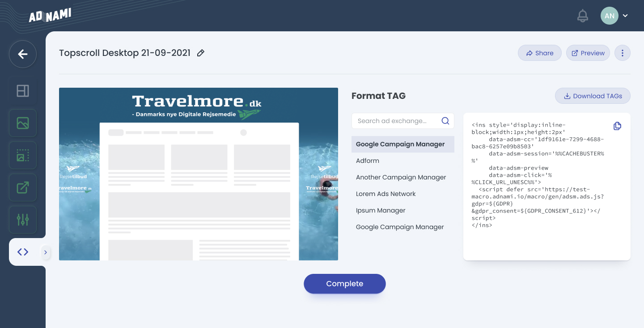Open the sliders settings sidebar icon

pyautogui.click(x=23, y=220)
